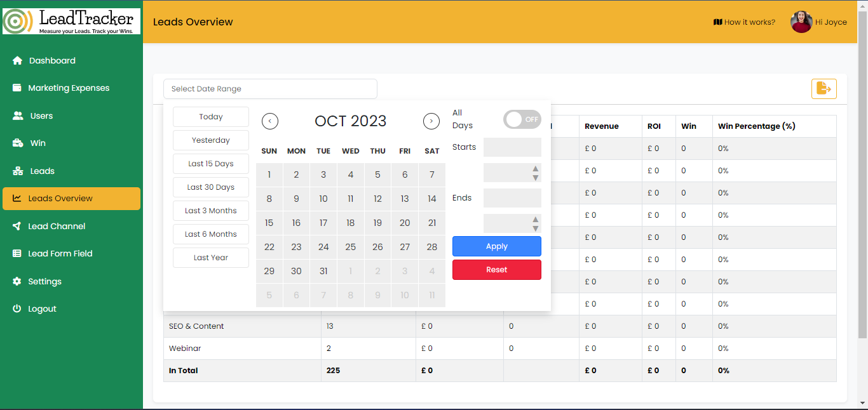Choose Last 15 Days preset
The image size is (868, 410).
pos(211,164)
